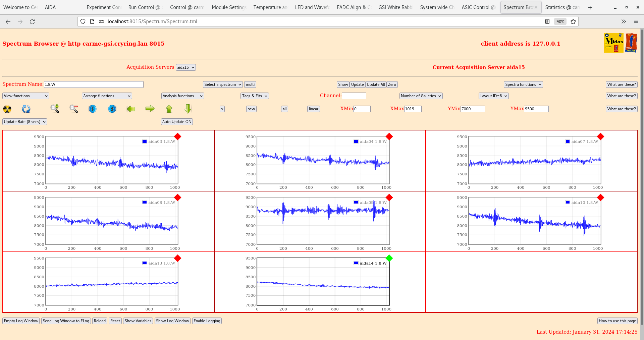Shift spectrum with the green left arrow
Viewport: 644px width, 340px height.
(131, 109)
